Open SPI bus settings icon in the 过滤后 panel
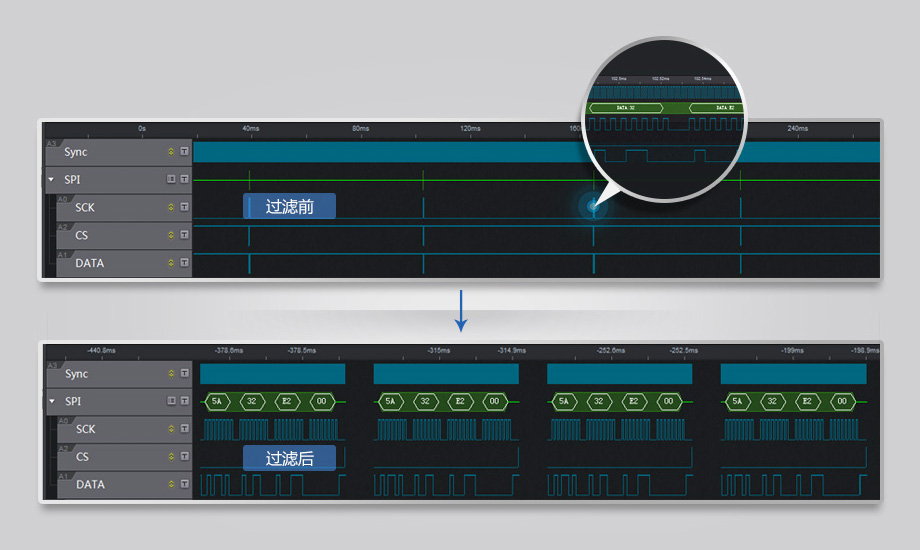This screenshot has width=920, height=550. (171, 401)
